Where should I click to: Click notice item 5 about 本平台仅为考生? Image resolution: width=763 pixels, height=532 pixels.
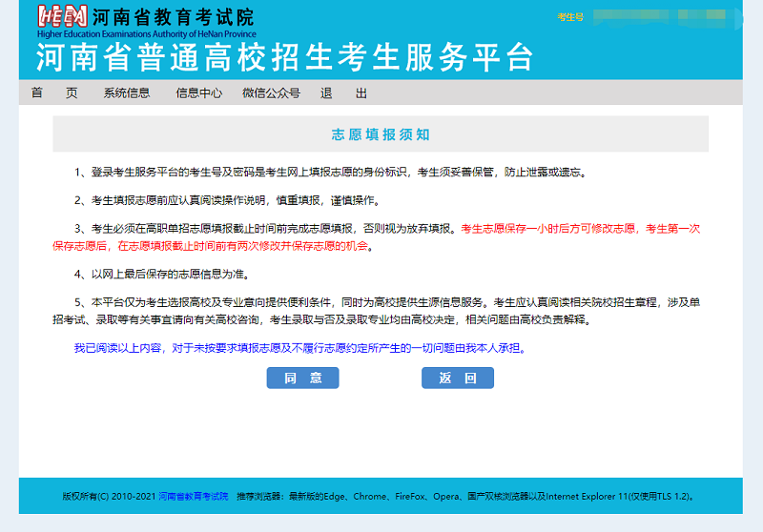[381, 302]
